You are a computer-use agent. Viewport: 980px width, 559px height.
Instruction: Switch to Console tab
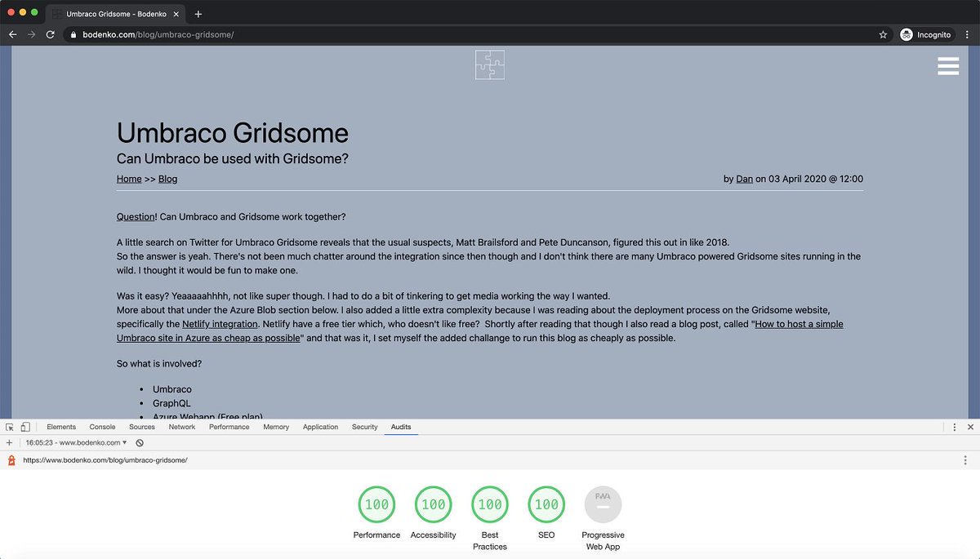(102, 427)
